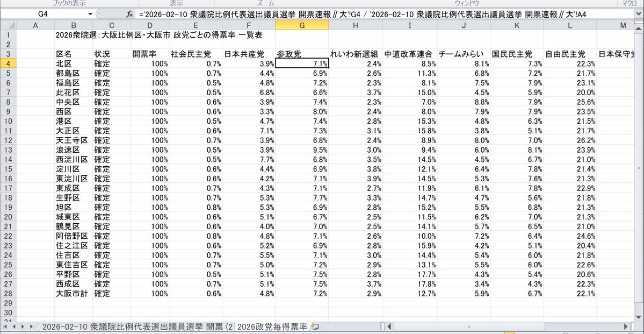Viewport: 644px width, 334px height.
Task: Click 参政党 value 9.5% for 浪速区
Action: [x=302, y=150]
